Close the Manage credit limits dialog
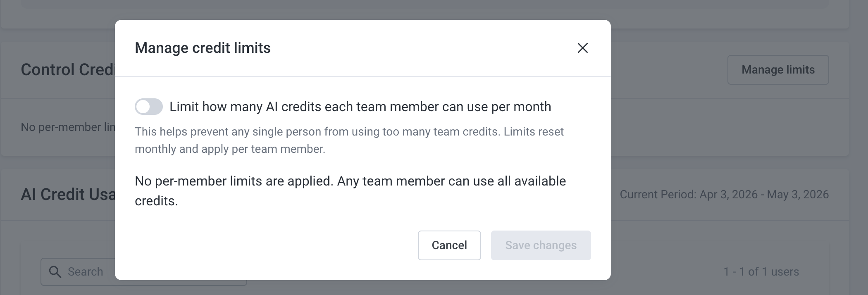Image resolution: width=868 pixels, height=295 pixels. pos(582,48)
